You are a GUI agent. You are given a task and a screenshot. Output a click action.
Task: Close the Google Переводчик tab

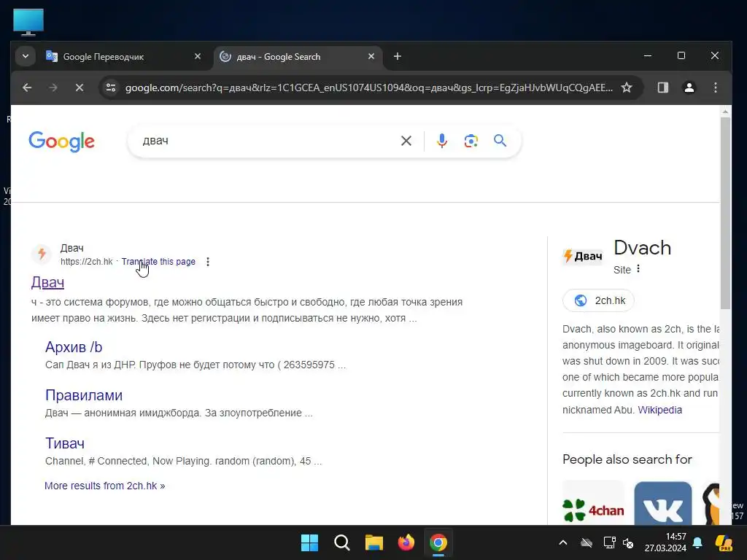point(198,56)
